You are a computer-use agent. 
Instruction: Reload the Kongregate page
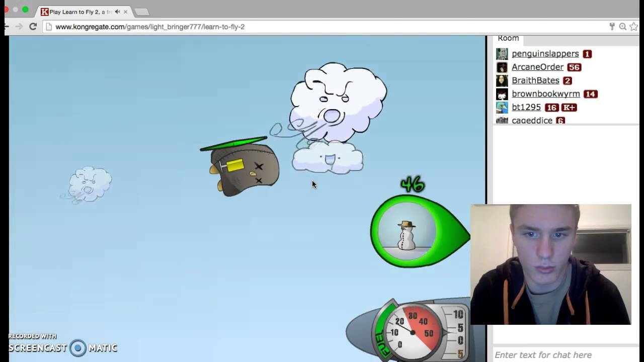[x=33, y=27]
